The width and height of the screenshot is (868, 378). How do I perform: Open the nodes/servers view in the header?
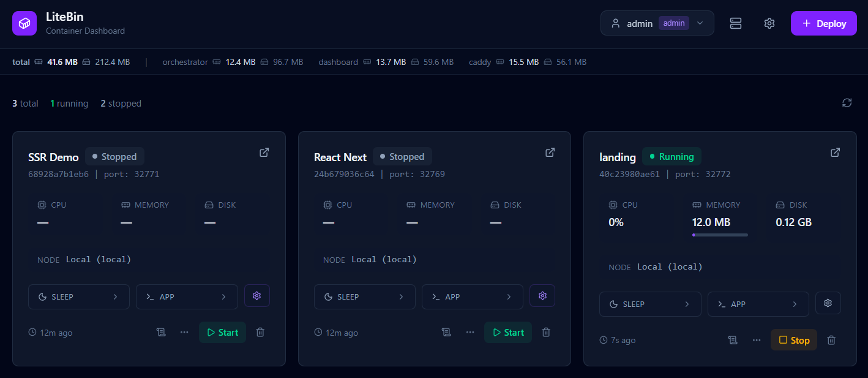coord(735,23)
